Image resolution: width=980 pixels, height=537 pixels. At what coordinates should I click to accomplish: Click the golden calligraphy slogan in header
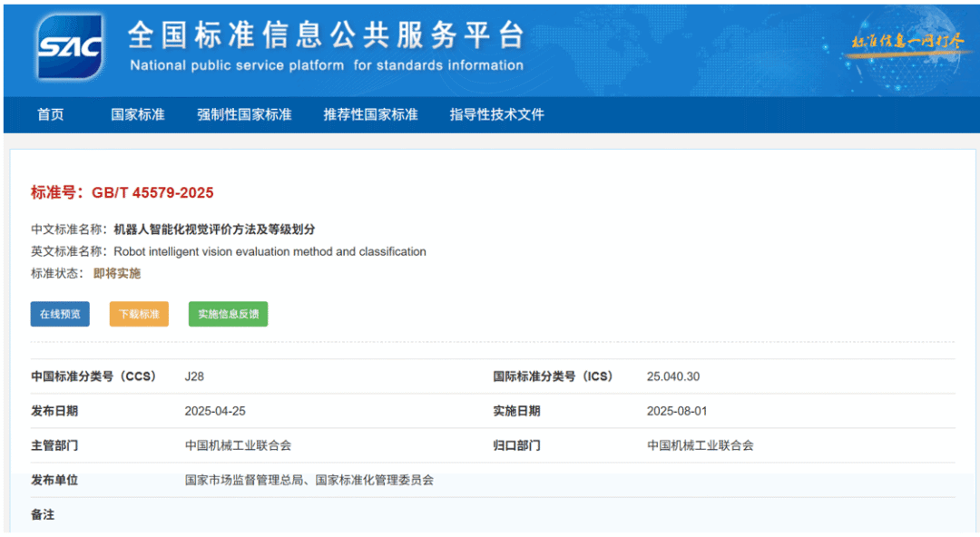(x=906, y=43)
